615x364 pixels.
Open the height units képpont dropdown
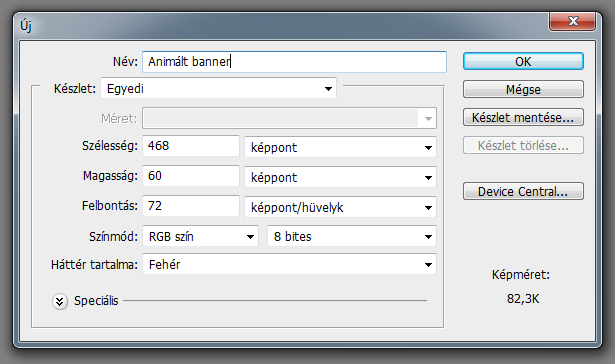tap(340, 177)
